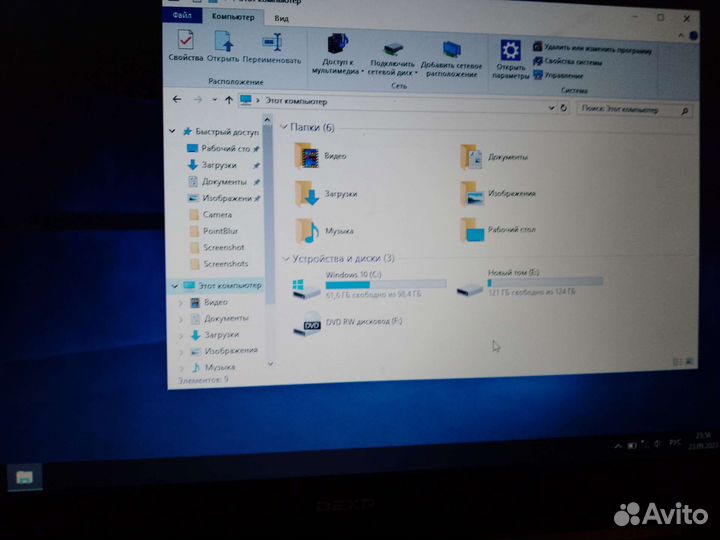Click Свойства системы in ribbon
The width and height of the screenshot is (720, 540).
[573, 61]
